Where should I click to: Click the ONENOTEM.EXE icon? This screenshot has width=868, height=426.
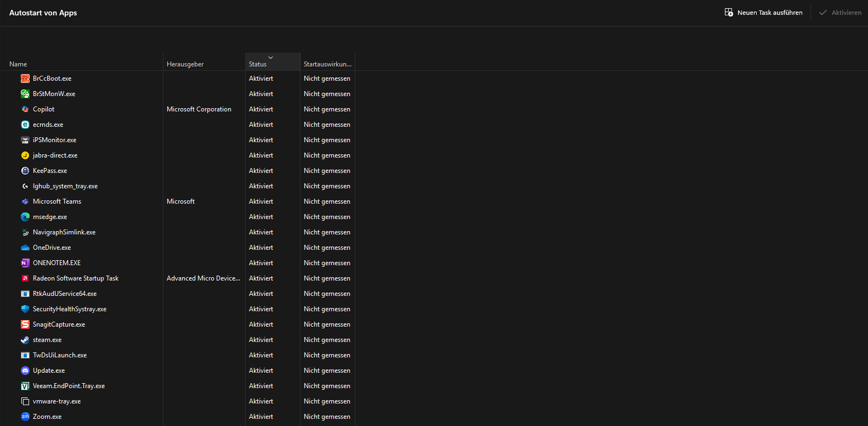(25, 263)
